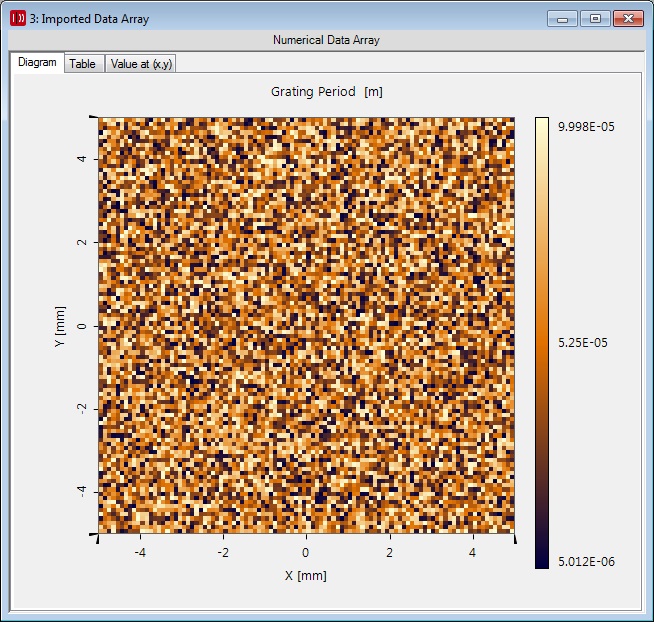Click the 5.012E-06 minimum scale value
This screenshot has height=622, width=654.
pyautogui.click(x=586, y=562)
